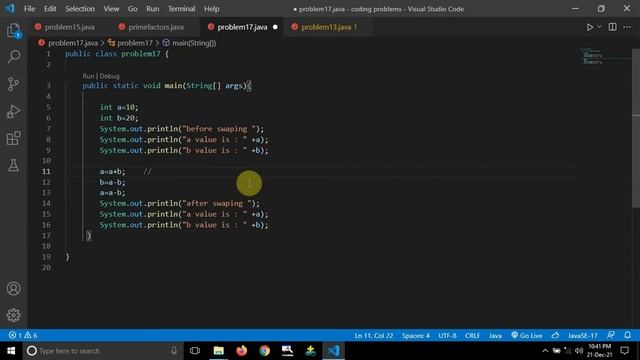Change indentation via Spaces: 4
The image size is (640, 360).
point(416,336)
